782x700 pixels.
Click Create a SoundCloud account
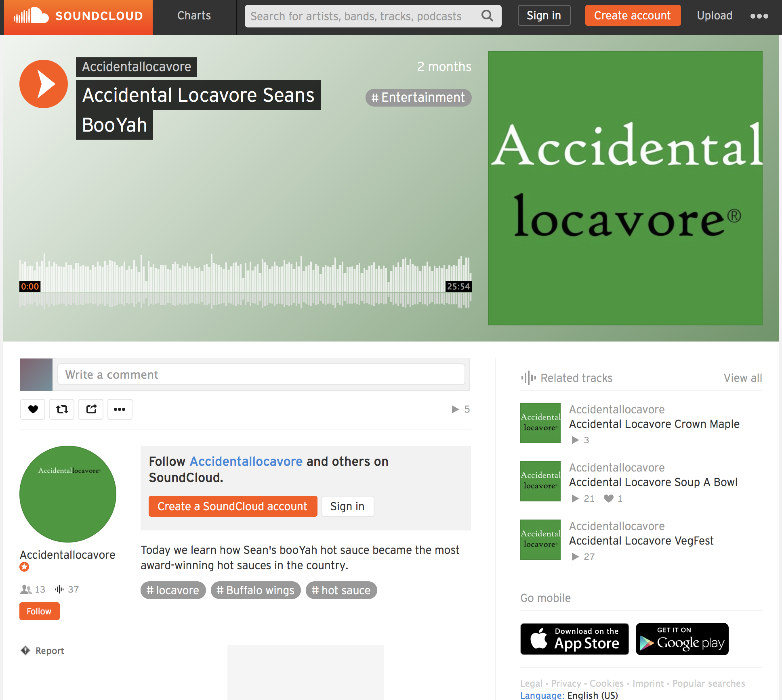[233, 506]
